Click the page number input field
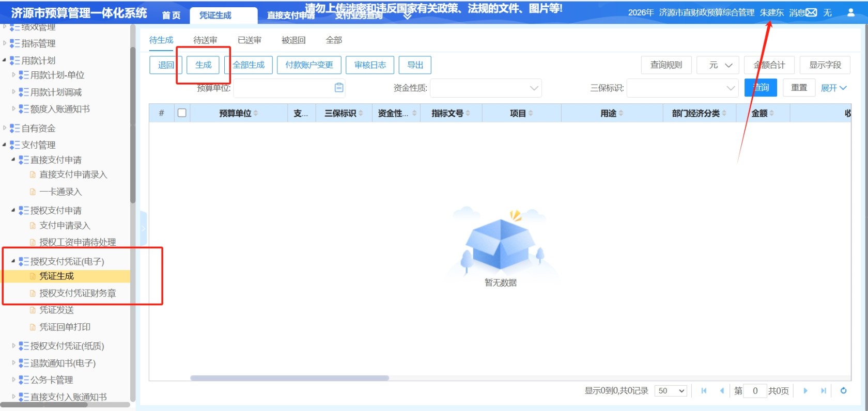 point(755,391)
